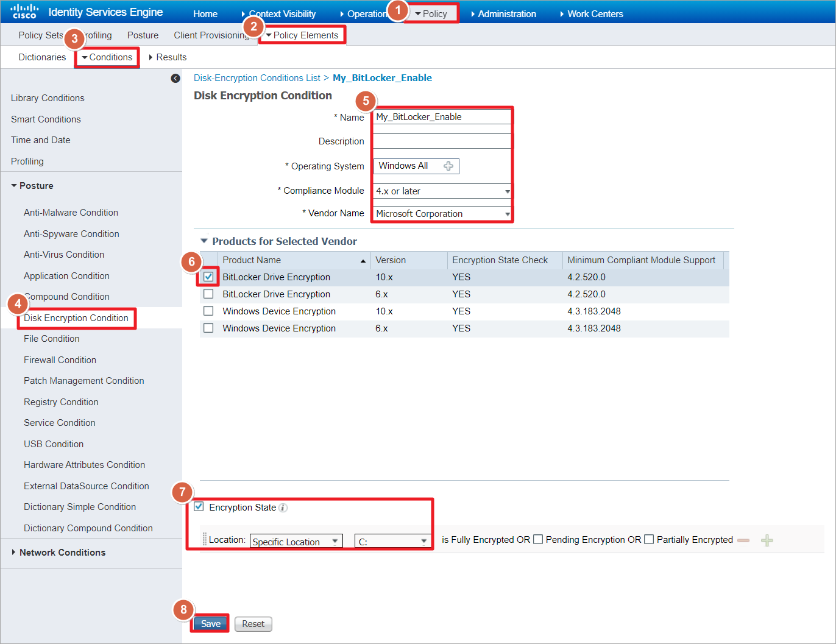
Task: Select Dictionary Compound Condition
Action: coord(88,528)
